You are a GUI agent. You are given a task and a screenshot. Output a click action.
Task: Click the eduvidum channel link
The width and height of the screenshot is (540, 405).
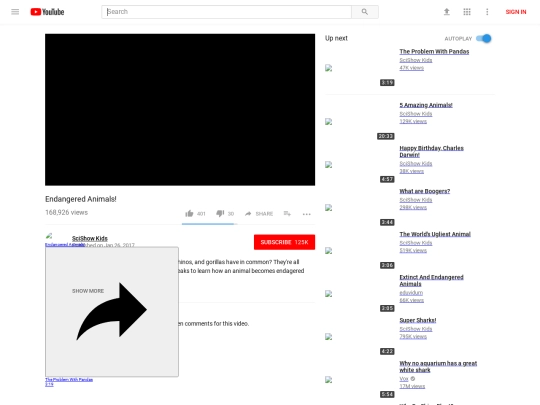point(411,293)
